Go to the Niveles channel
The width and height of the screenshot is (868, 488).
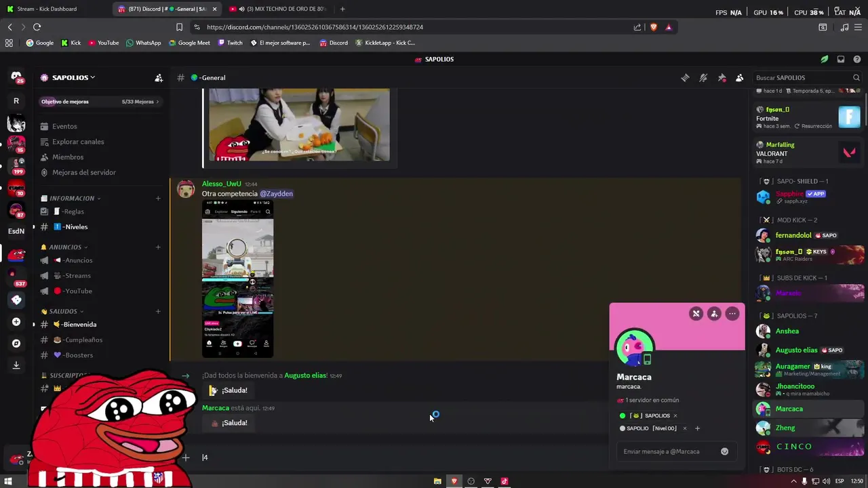coord(100,227)
